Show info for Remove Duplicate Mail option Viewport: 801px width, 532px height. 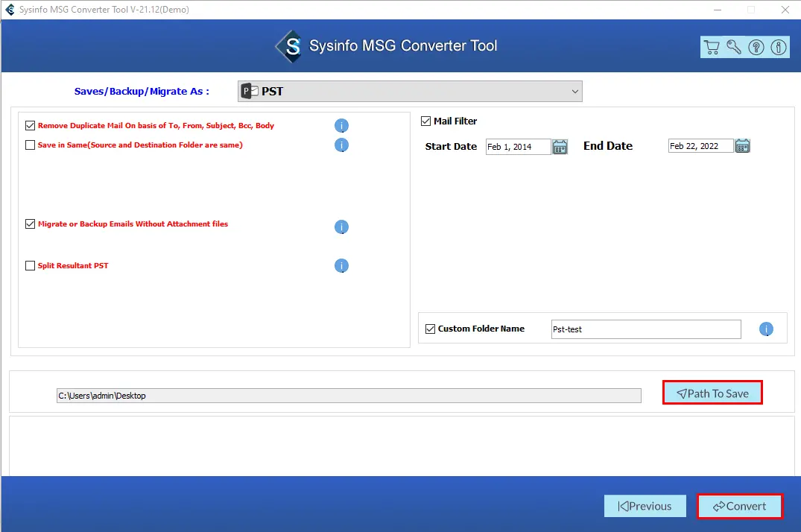341,126
